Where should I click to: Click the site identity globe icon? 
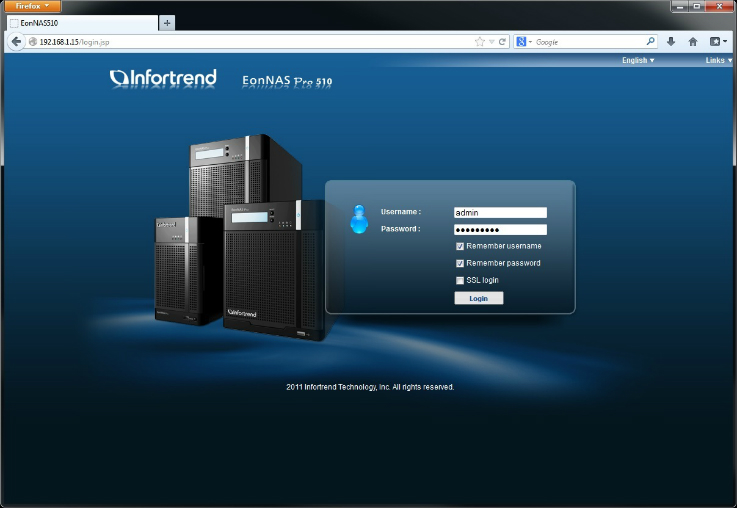click(32, 42)
